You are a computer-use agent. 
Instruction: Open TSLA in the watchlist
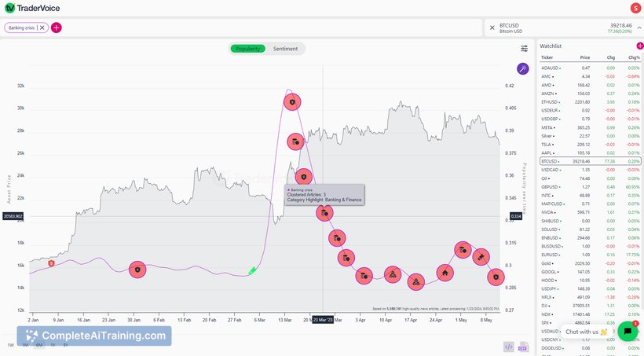click(590, 145)
